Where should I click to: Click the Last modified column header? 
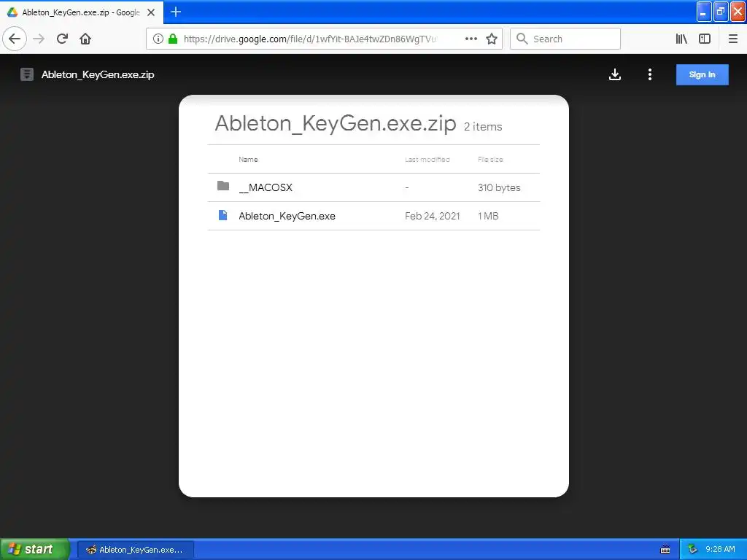(427, 160)
